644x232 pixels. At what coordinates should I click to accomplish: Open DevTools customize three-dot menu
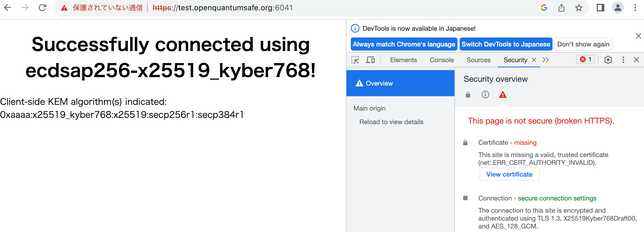click(x=623, y=60)
